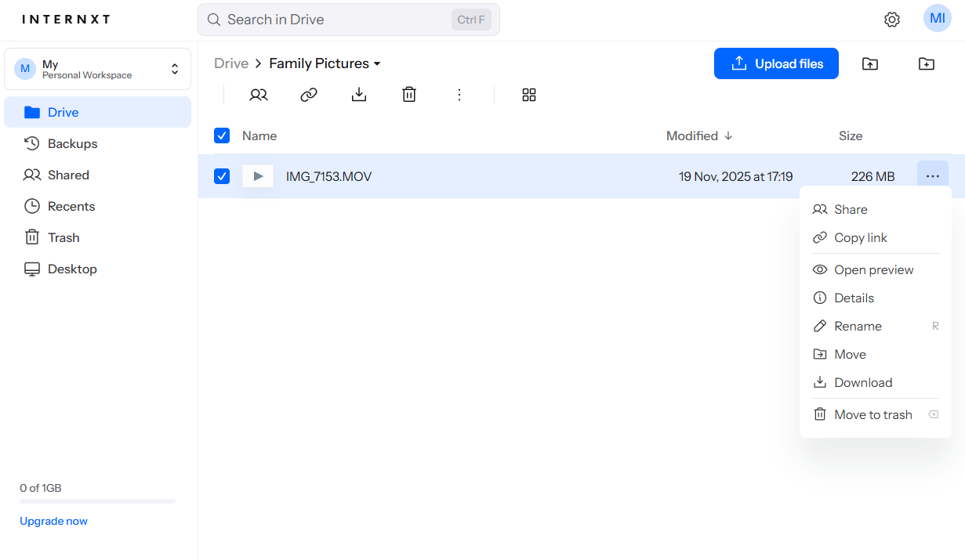This screenshot has width=965, height=560.
Task: Open the three-dot options icon on IMG_7153.MOV
Action: [932, 175]
